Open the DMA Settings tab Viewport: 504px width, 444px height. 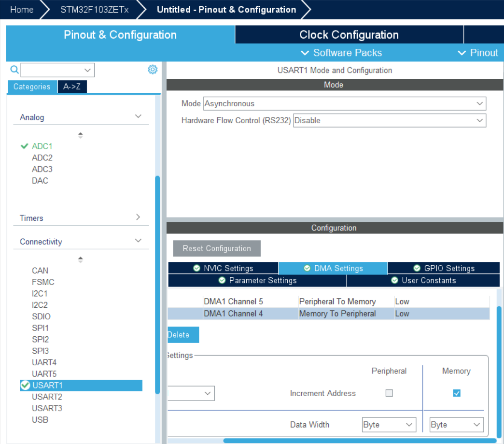pyautogui.click(x=333, y=268)
